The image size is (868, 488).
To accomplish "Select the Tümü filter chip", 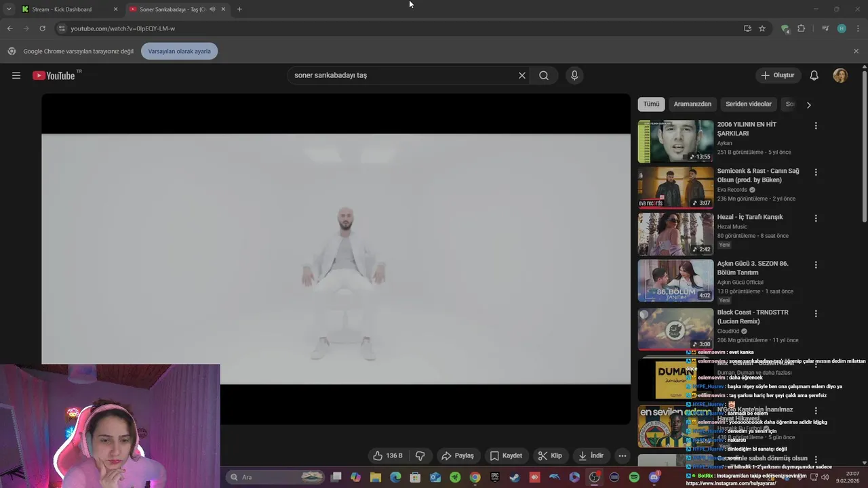I will coord(651,104).
